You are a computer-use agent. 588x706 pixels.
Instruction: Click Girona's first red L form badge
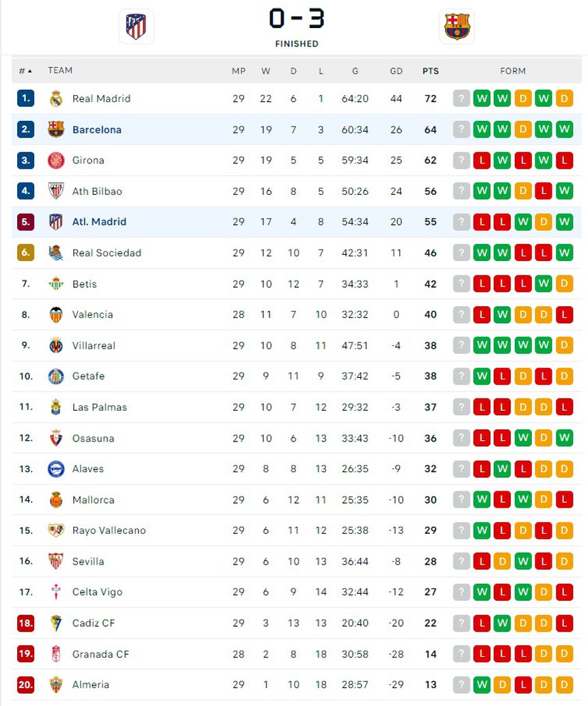tap(482, 161)
